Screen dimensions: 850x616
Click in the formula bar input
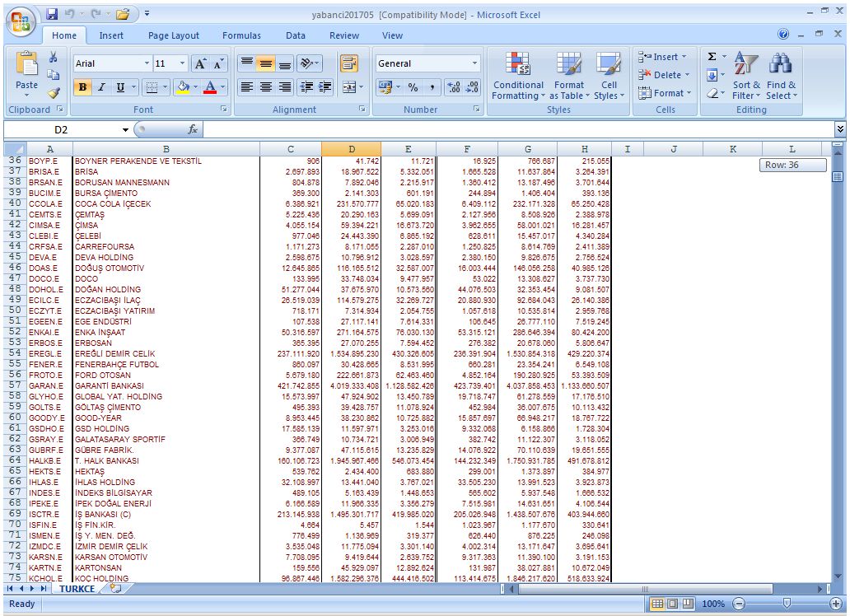(x=519, y=129)
